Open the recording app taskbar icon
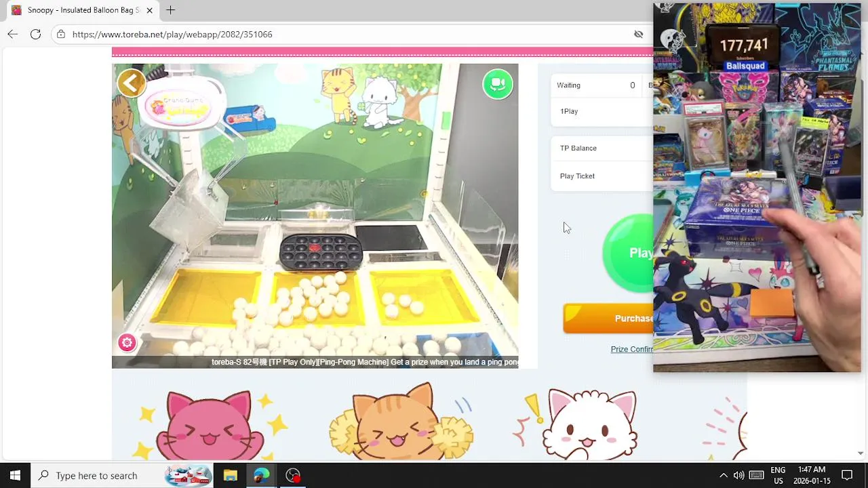 pos(293,475)
